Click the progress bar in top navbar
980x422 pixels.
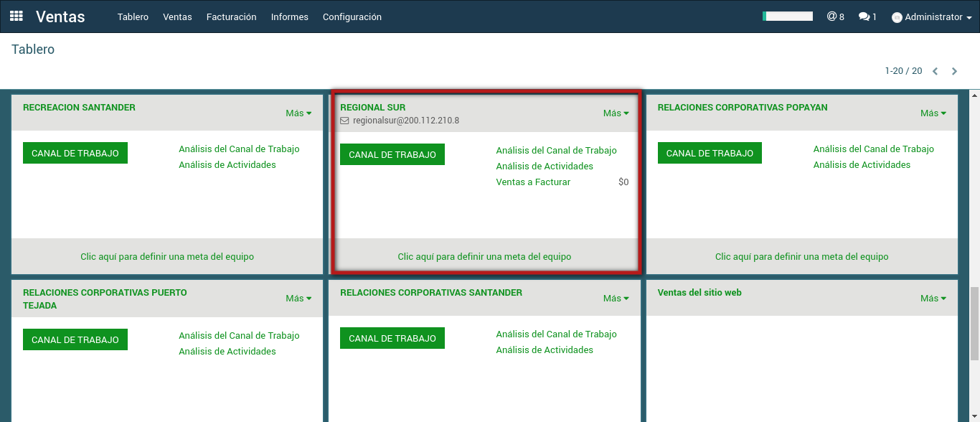(787, 16)
